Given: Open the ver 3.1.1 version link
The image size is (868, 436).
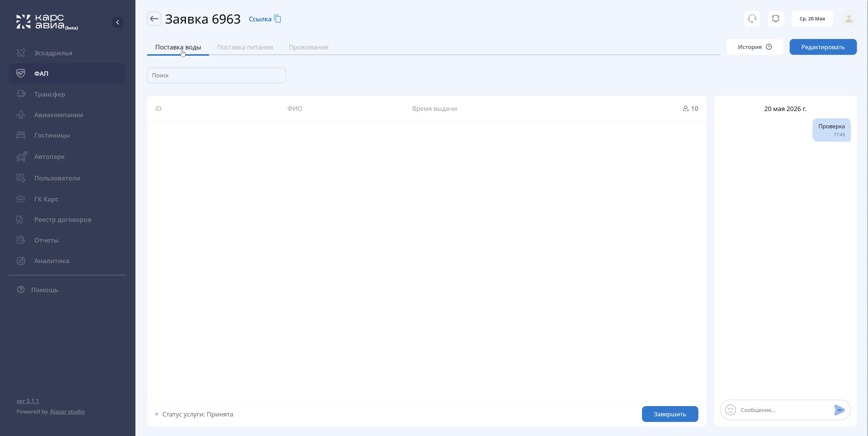Looking at the screenshot, I should pyautogui.click(x=28, y=401).
